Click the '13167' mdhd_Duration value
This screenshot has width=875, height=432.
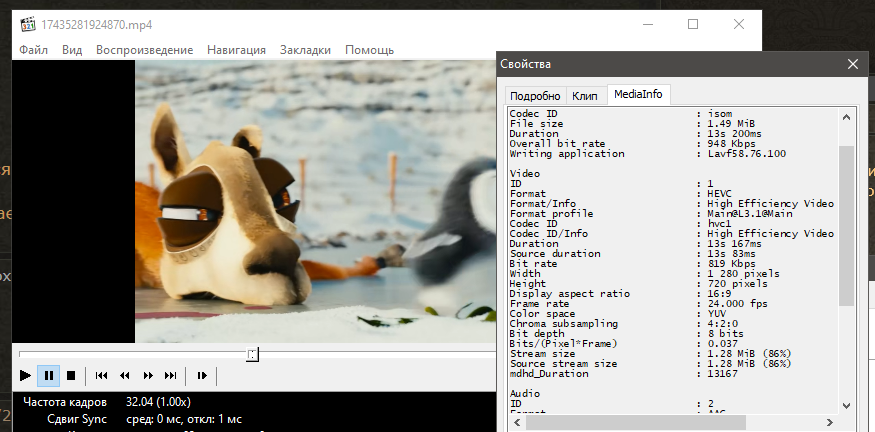tap(723, 373)
